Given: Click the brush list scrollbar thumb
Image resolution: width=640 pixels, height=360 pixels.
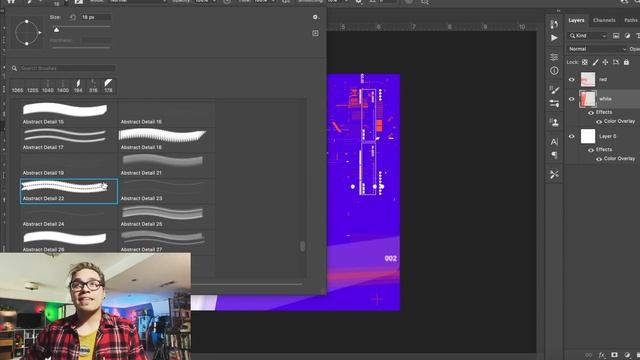Looking at the screenshot, I should [302, 246].
